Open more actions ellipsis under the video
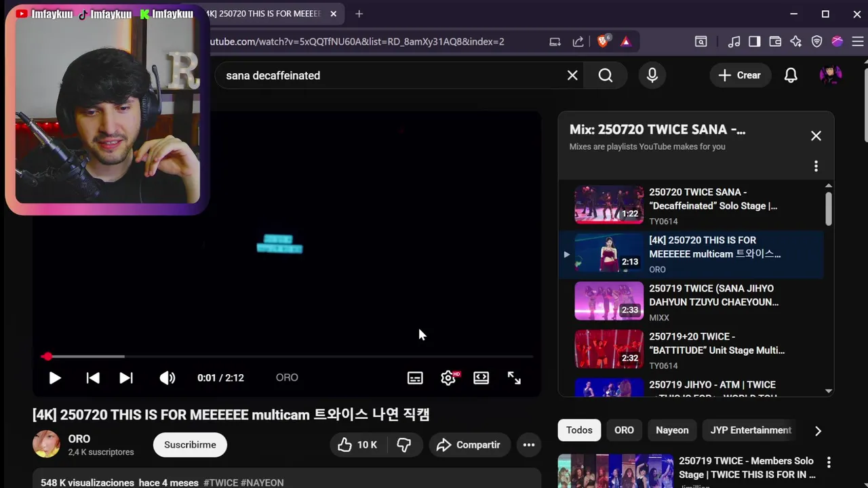868x488 pixels. click(529, 445)
